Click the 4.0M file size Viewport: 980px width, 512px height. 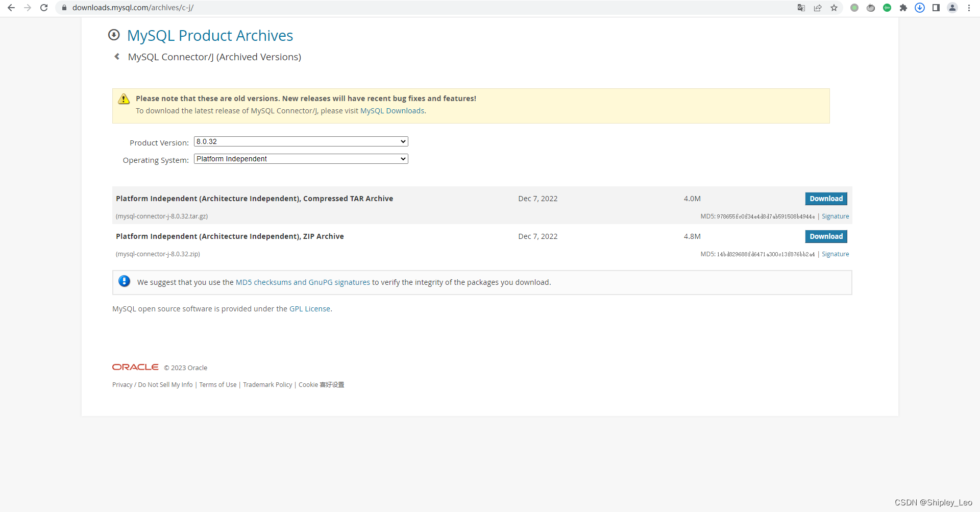pyautogui.click(x=692, y=199)
